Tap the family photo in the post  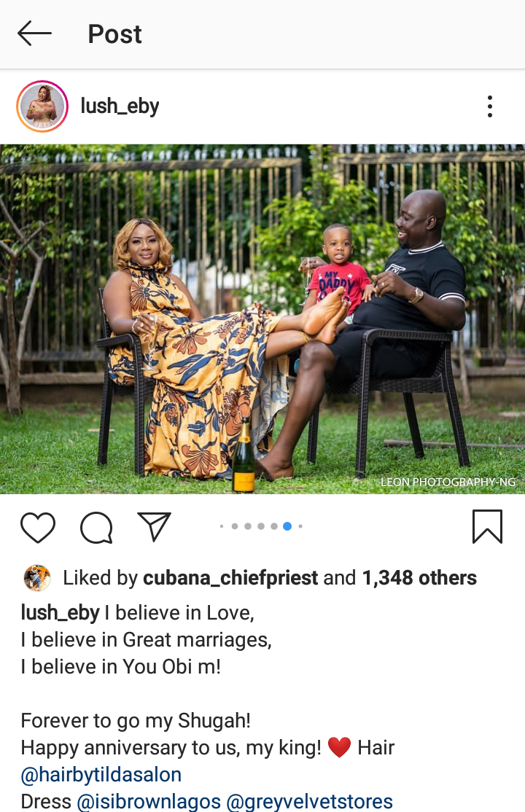(x=262, y=319)
